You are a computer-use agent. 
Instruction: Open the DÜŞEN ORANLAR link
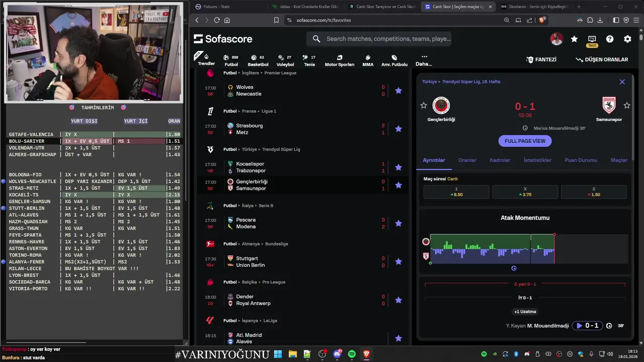click(602, 59)
